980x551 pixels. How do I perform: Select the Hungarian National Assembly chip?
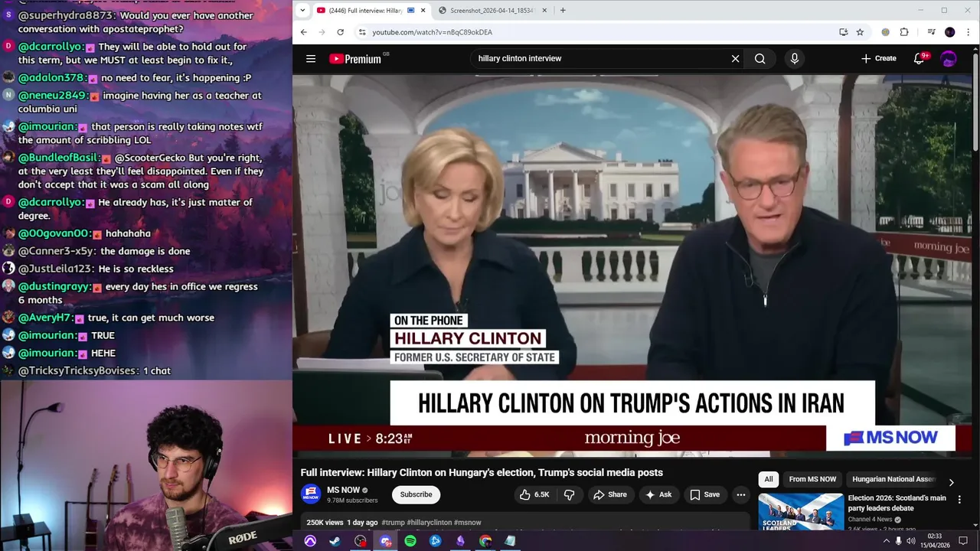point(893,479)
